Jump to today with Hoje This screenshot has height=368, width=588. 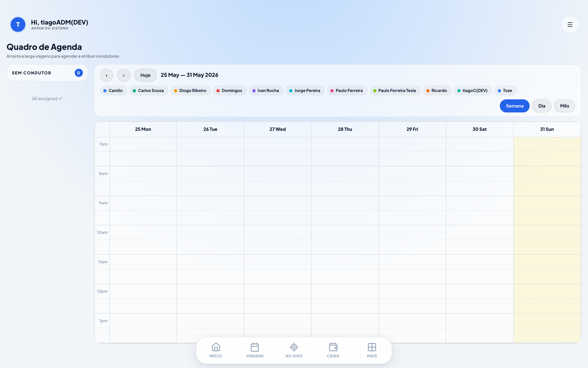(145, 75)
